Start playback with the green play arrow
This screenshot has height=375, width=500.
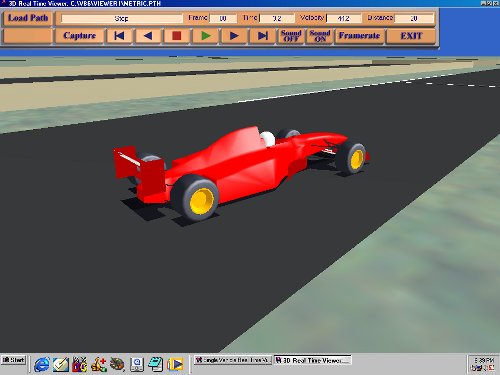(206, 36)
